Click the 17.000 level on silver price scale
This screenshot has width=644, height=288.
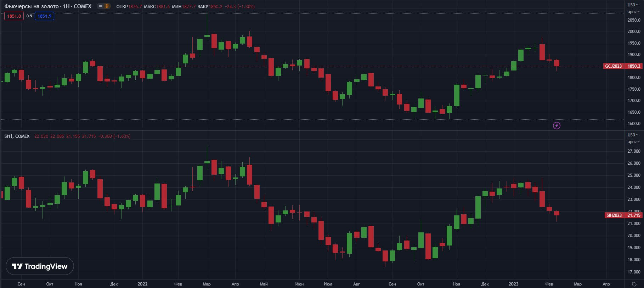pos(634,272)
